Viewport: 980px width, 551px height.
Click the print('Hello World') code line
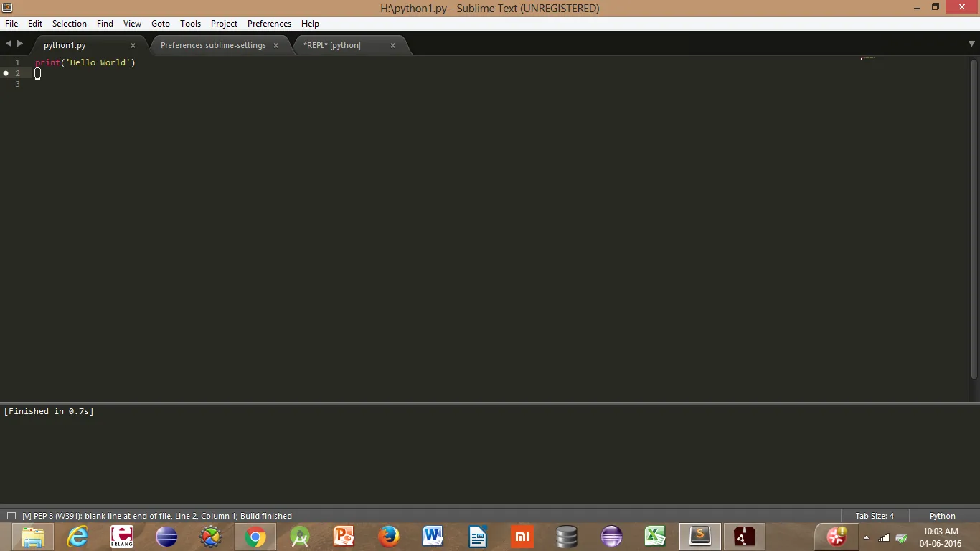(x=85, y=62)
